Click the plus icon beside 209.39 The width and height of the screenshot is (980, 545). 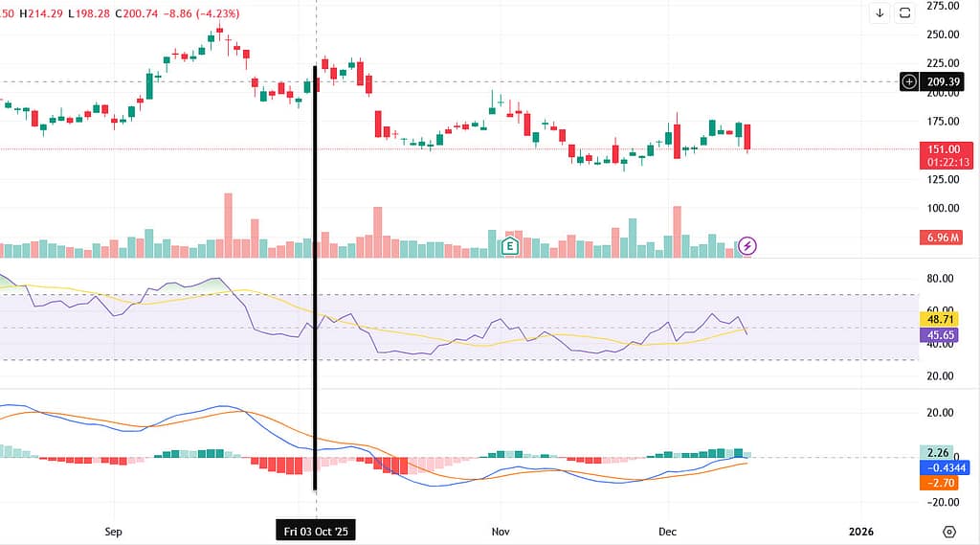[909, 82]
